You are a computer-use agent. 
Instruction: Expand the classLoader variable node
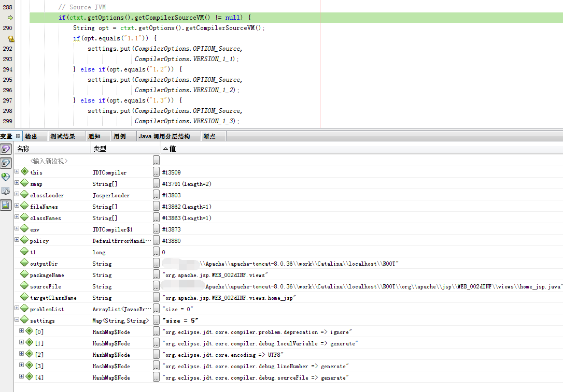[17, 194]
